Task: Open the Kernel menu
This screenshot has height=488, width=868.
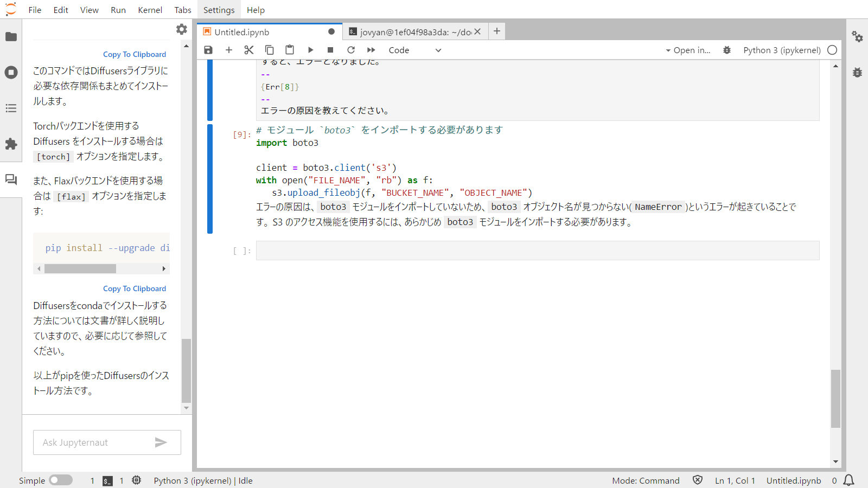Action: pyautogui.click(x=150, y=10)
